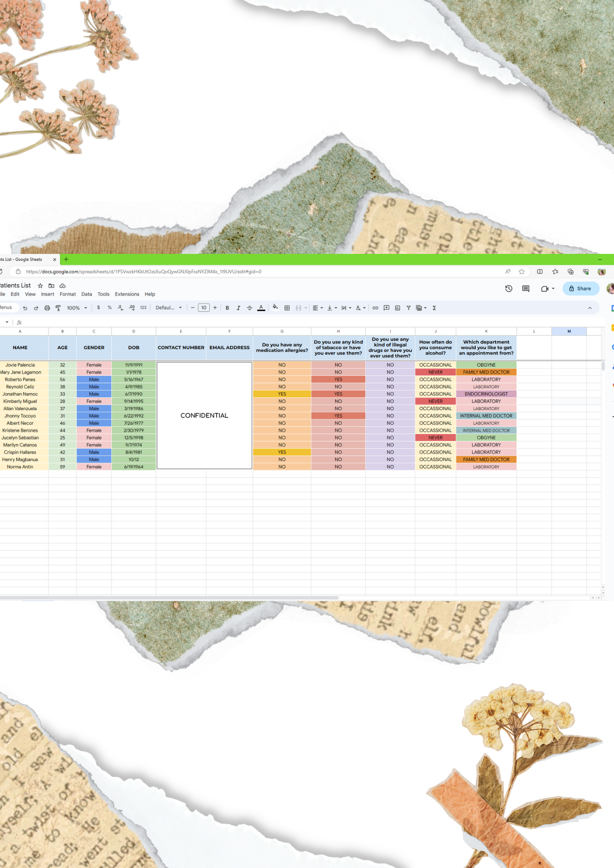The height and width of the screenshot is (868, 614).
Task: Increase decimal places
Action: tap(132, 308)
